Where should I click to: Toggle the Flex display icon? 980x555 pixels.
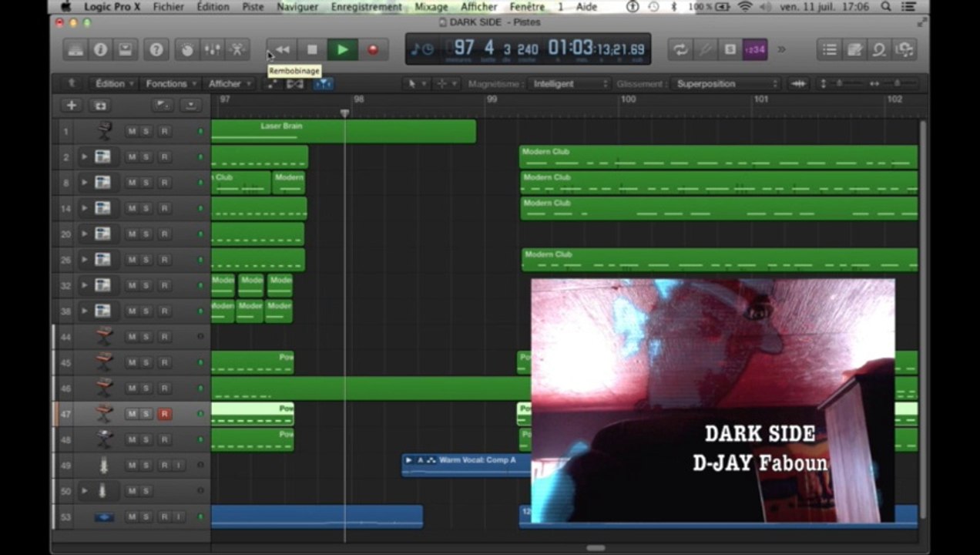(295, 83)
